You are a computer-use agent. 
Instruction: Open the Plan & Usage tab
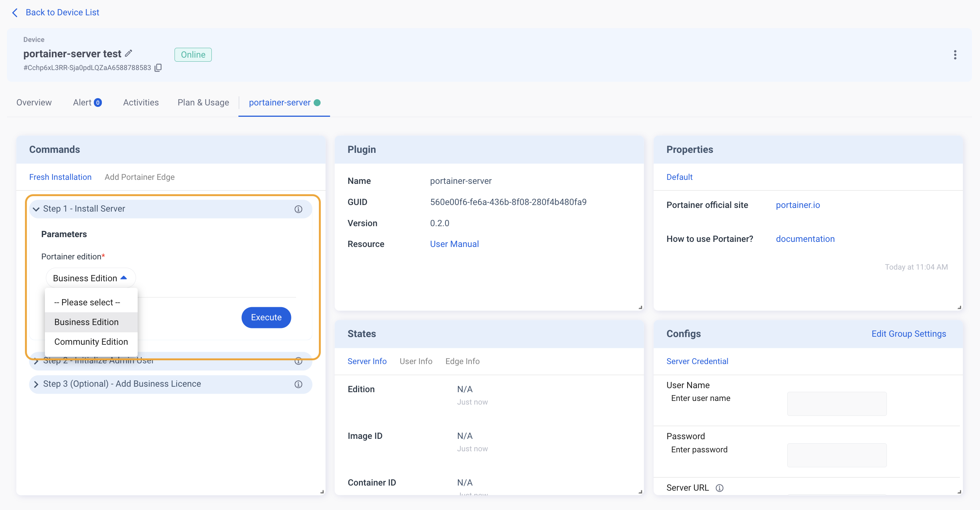pos(203,103)
